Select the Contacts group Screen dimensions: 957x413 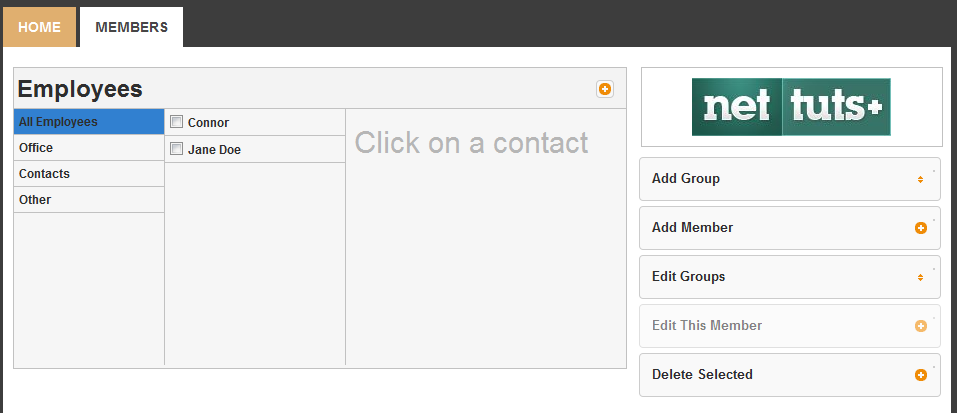pos(89,174)
